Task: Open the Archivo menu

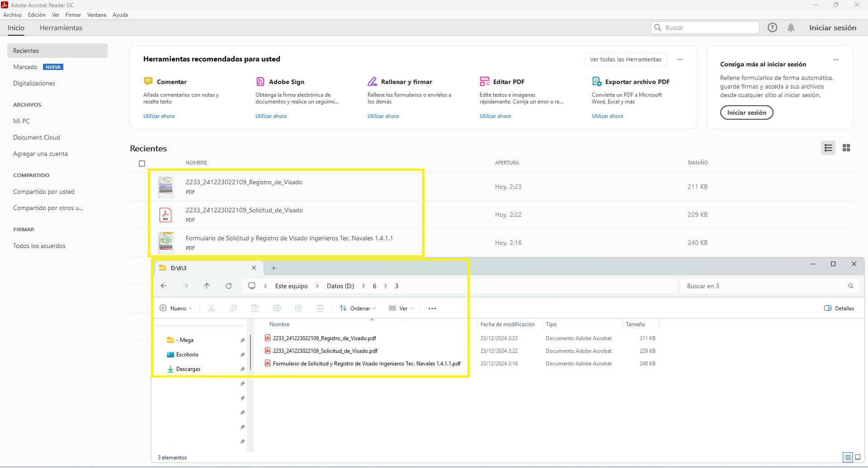Action: pos(12,15)
